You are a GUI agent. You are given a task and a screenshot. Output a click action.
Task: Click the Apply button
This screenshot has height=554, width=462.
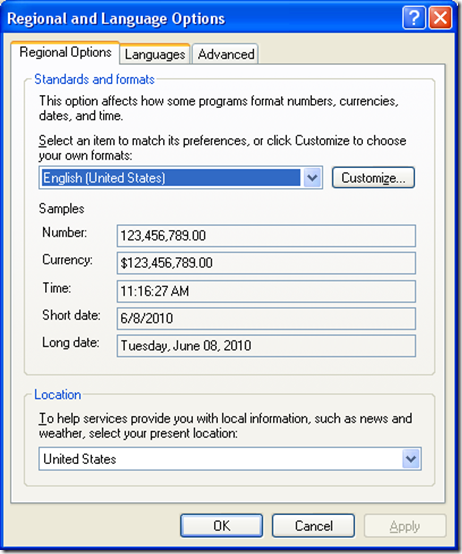(x=405, y=526)
